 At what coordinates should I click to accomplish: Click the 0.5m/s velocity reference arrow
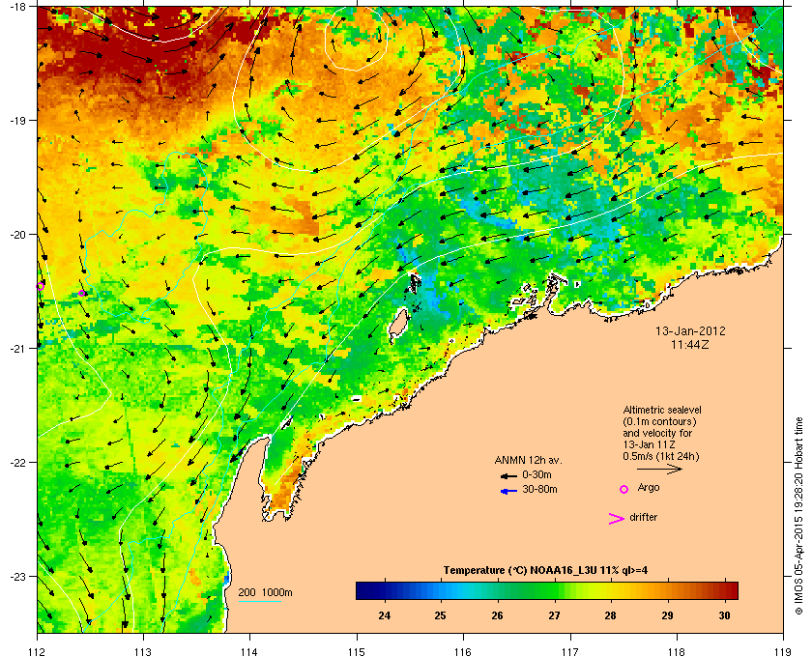pyautogui.click(x=659, y=469)
